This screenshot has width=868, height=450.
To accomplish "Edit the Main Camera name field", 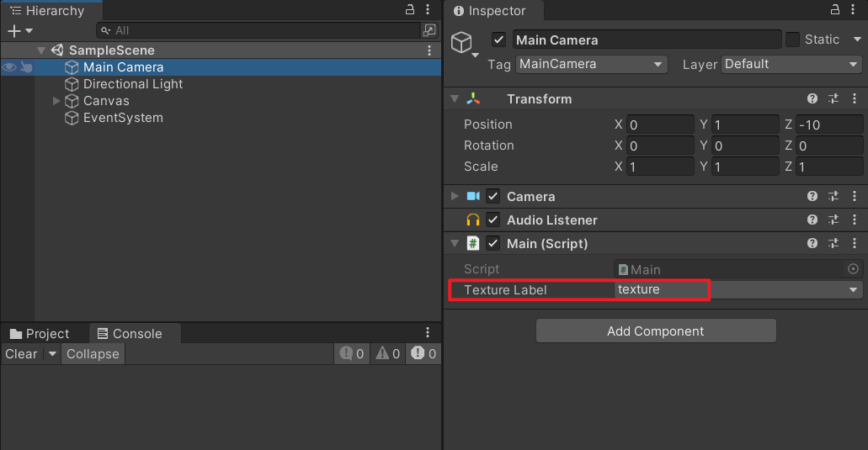I will (647, 40).
